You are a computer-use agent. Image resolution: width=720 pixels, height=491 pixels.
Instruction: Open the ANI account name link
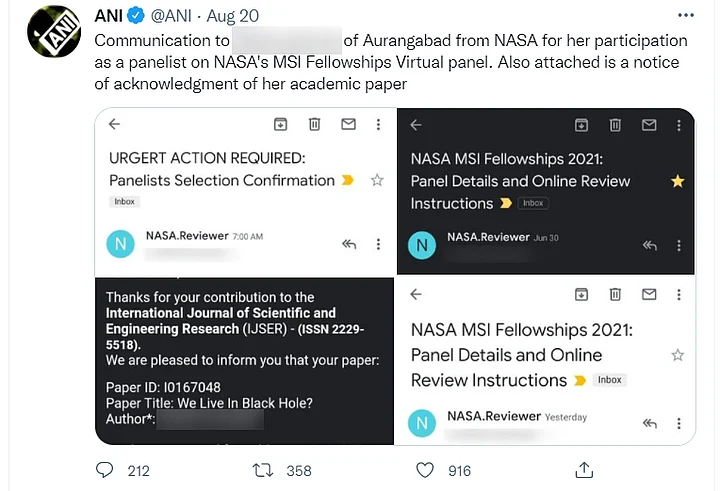[110, 16]
